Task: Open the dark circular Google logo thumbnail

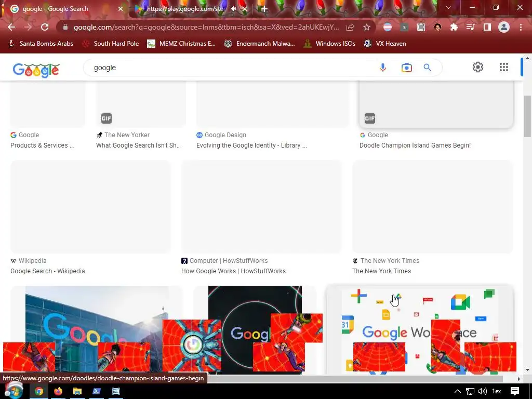Action: (x=255, y=330)
